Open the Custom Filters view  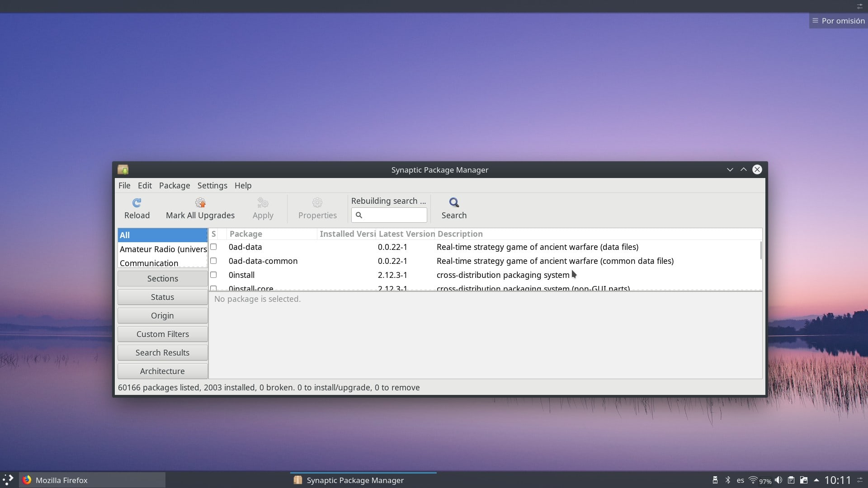pyautogui.click(x=162, y=334)
